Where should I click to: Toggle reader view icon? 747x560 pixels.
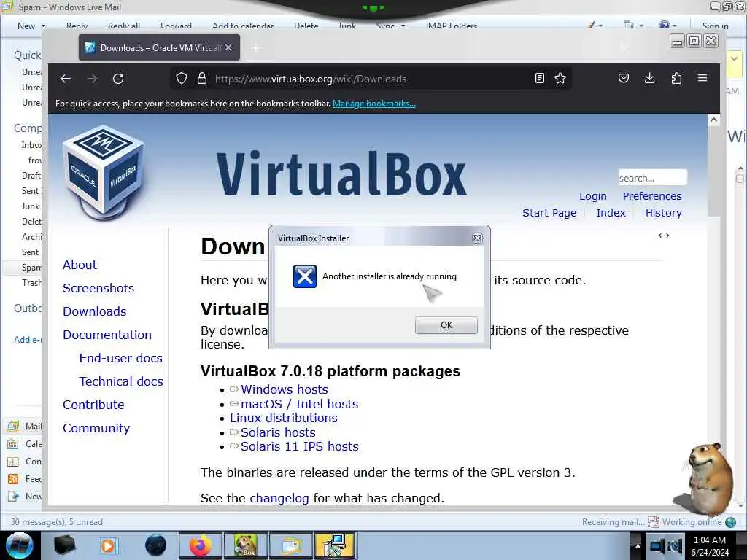(x=539, y=79)
